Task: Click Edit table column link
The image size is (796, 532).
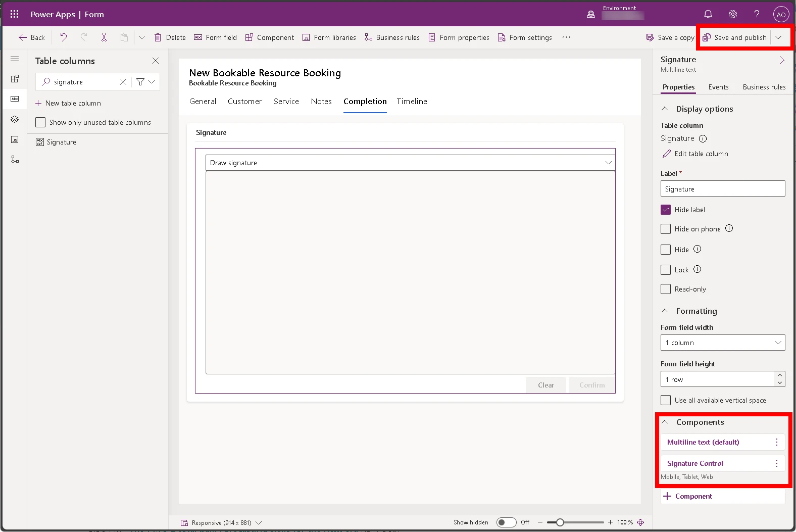Action: click(x=695, y=154)
